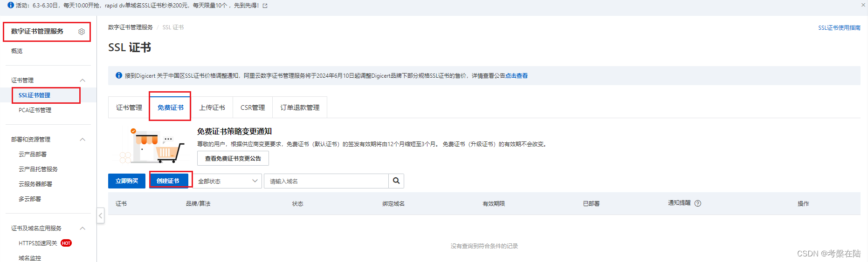Collapse the left sidebar with arrow handle
Image resolution: width=868 pixels, height=262 pixels.
101,215
